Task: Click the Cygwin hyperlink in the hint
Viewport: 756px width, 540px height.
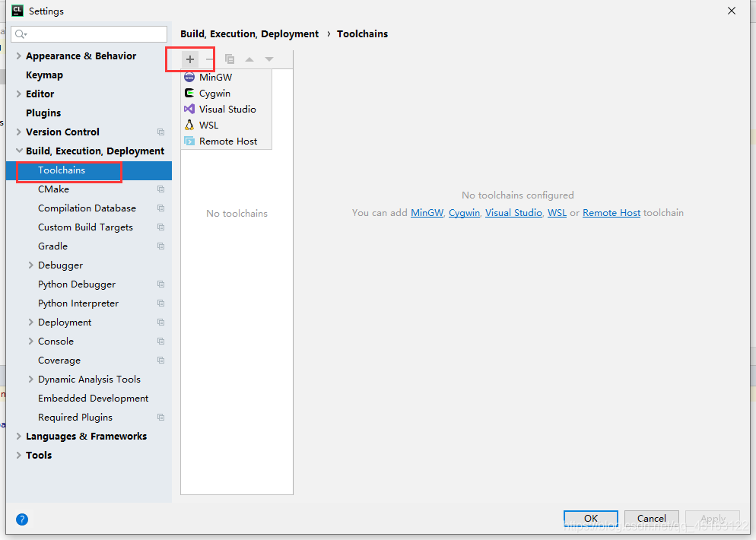Action: [464, 213]
